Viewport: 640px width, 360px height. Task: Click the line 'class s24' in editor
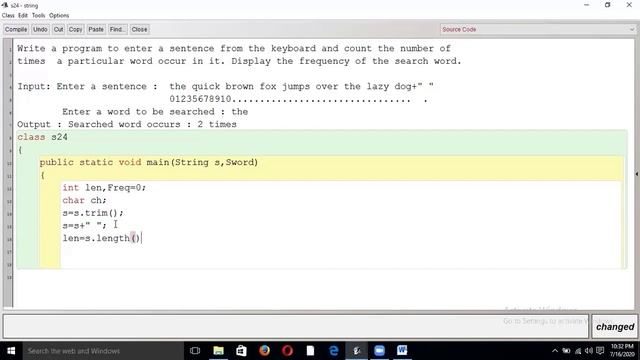point(42,137)
